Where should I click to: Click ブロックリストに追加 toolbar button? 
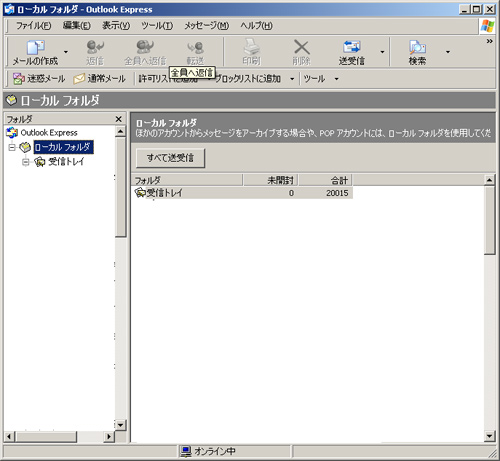pos(247,79)
